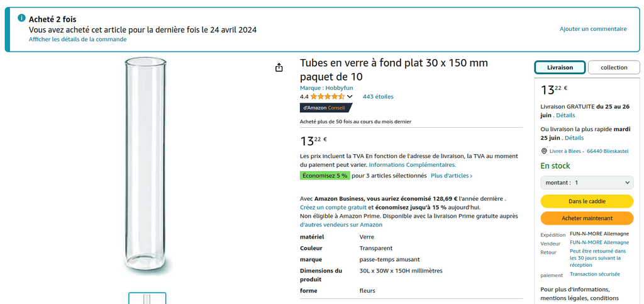Click the star rating icons
The height and width of the screenshot is (304, 644).
tap(327, 96)
